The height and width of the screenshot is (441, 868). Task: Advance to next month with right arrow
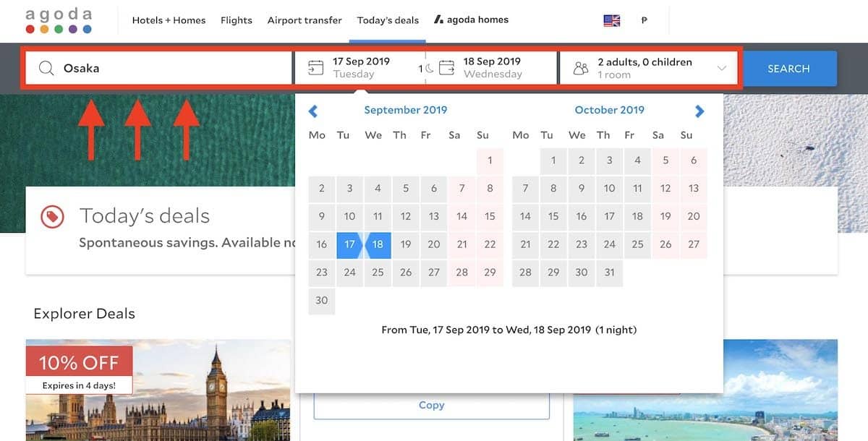[x=699, y=111]
